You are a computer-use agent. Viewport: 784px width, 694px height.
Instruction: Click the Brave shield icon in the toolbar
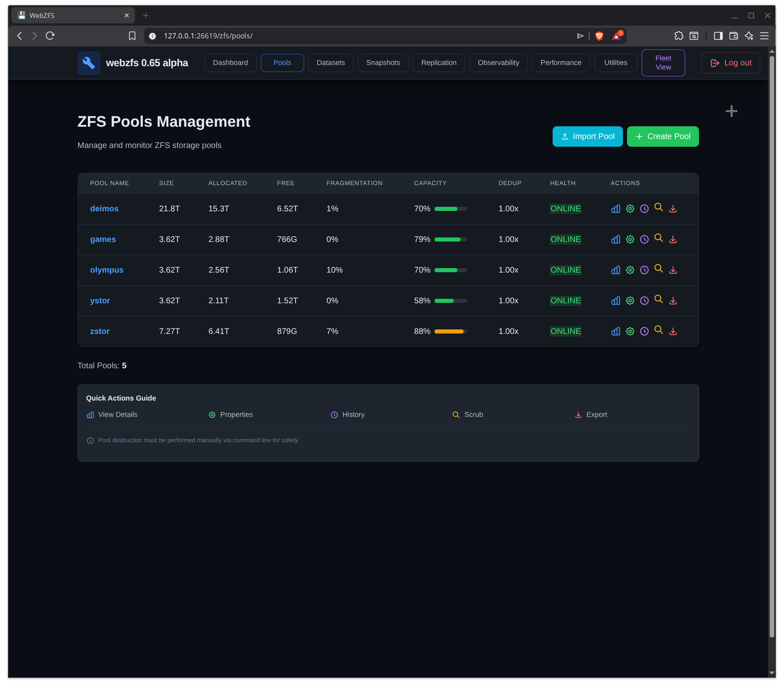(598, 36)
